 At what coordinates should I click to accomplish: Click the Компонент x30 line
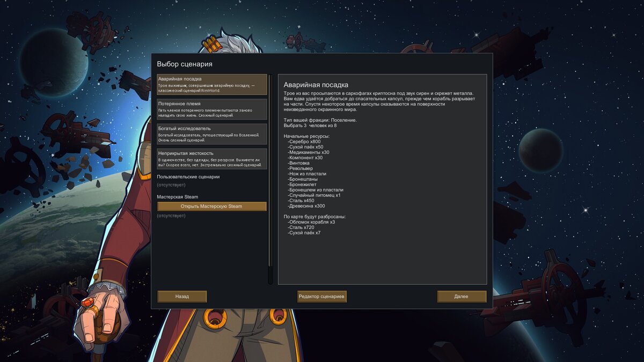tap(305, 158)
